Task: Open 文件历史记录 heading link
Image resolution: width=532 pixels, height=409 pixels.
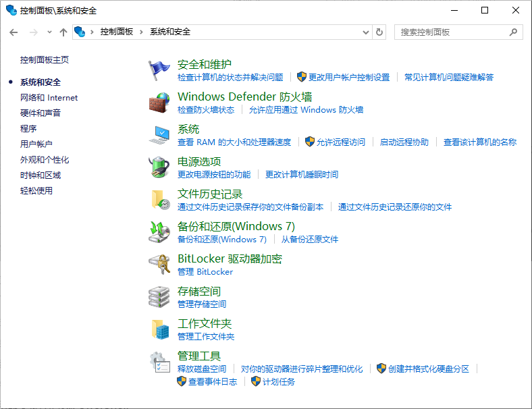Action: pyautogui.click(x=210, y=194)
